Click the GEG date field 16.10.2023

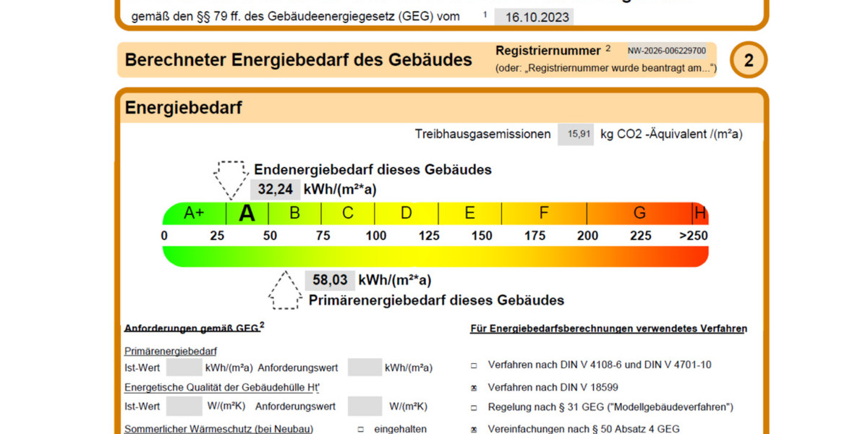(x=534, y=17)
